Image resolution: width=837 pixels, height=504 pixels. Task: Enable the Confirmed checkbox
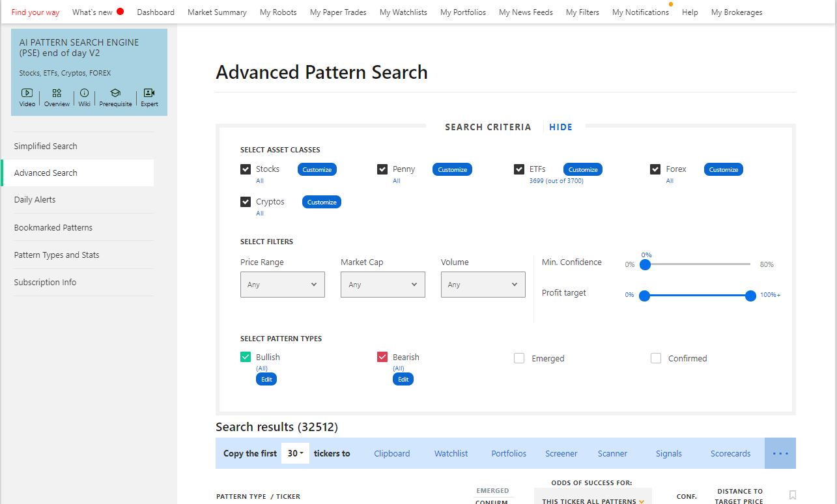coord(656,358)
